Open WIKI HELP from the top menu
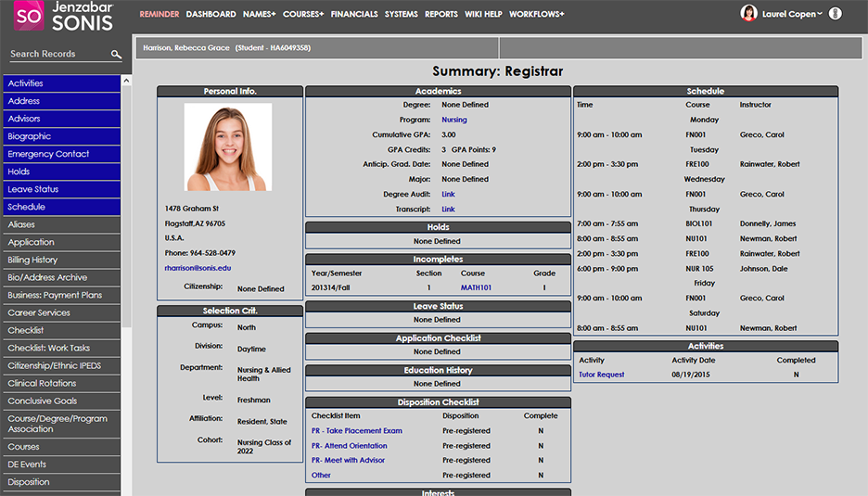This screenshot has height=496, width=868. 483,15
